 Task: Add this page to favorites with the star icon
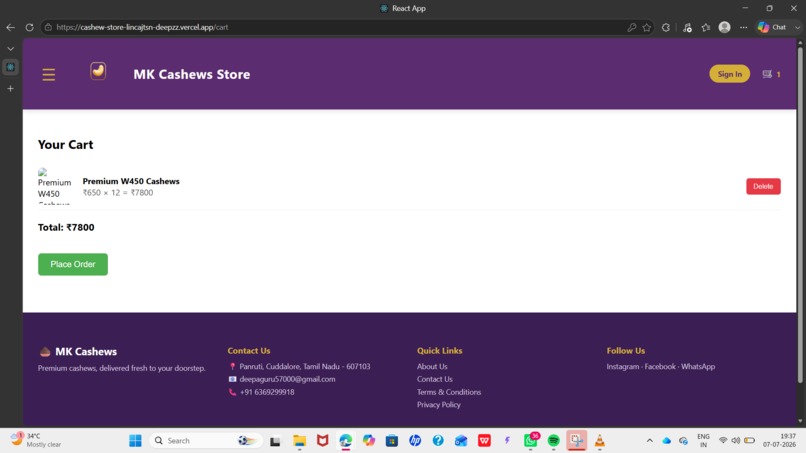coord(647,27)
